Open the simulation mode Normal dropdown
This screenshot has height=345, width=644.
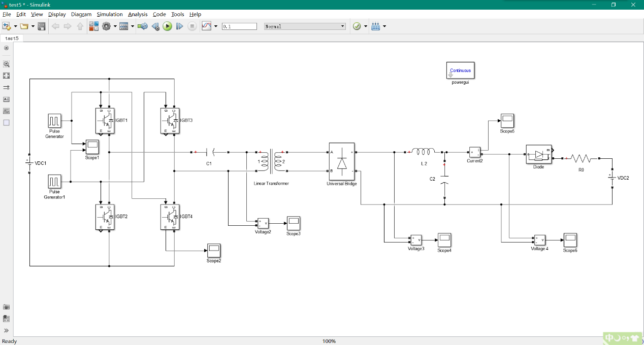tap(305, 26)
